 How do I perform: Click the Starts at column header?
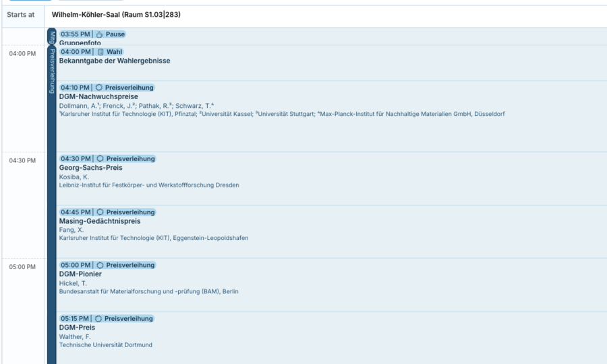(21, 15)
